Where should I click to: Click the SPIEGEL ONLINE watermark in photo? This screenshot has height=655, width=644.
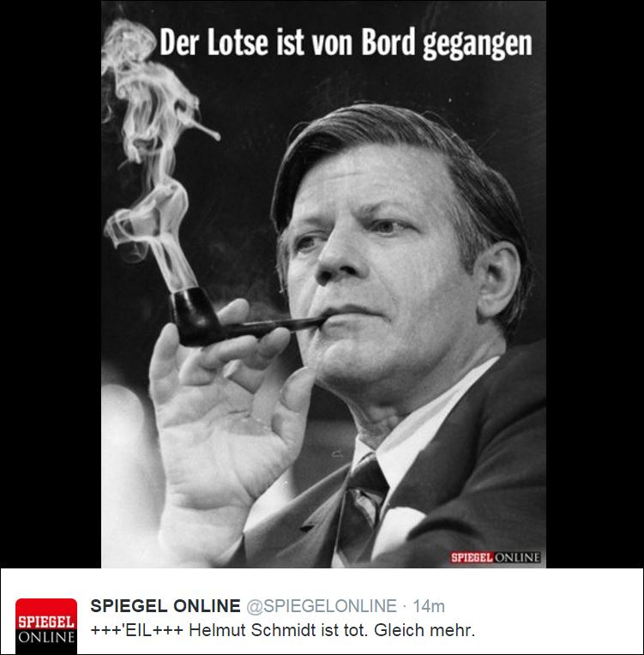[496, 557]
